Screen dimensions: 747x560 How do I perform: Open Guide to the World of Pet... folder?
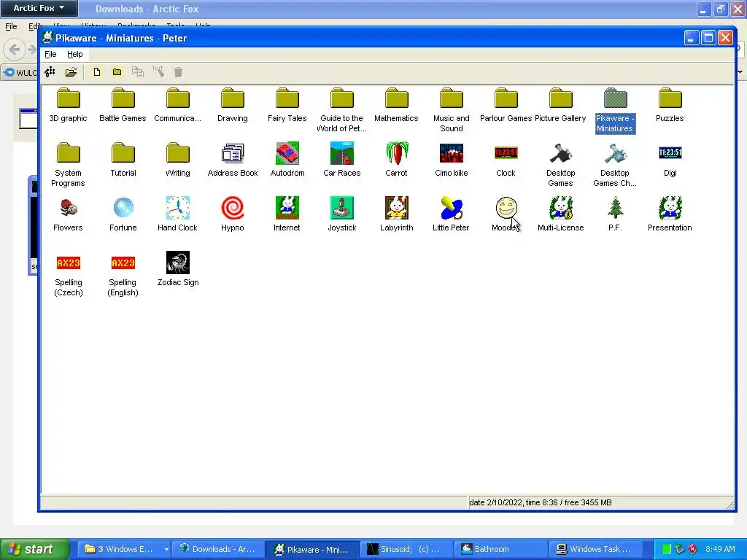pyautogui.click(x=342, y=111)
